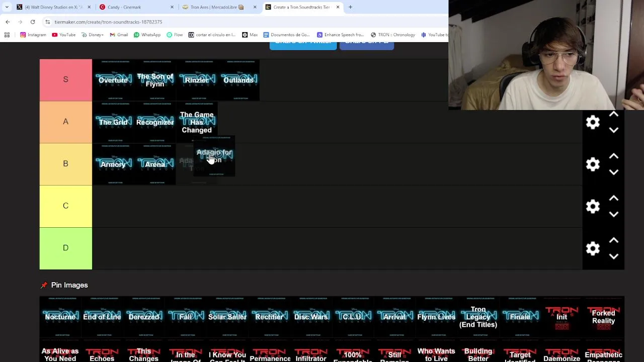
Task: Open settings gear for tier B row
Action: (x=593, y=164)
